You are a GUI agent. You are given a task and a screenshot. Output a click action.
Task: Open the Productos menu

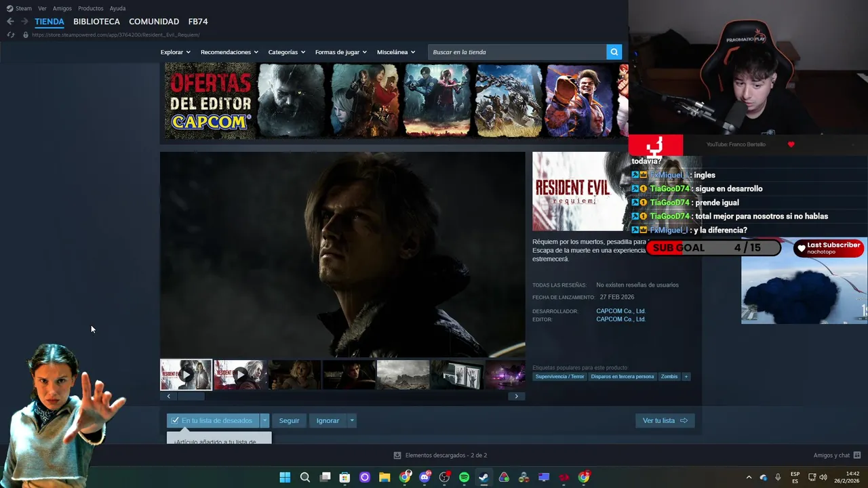click(x=91, y=8)
